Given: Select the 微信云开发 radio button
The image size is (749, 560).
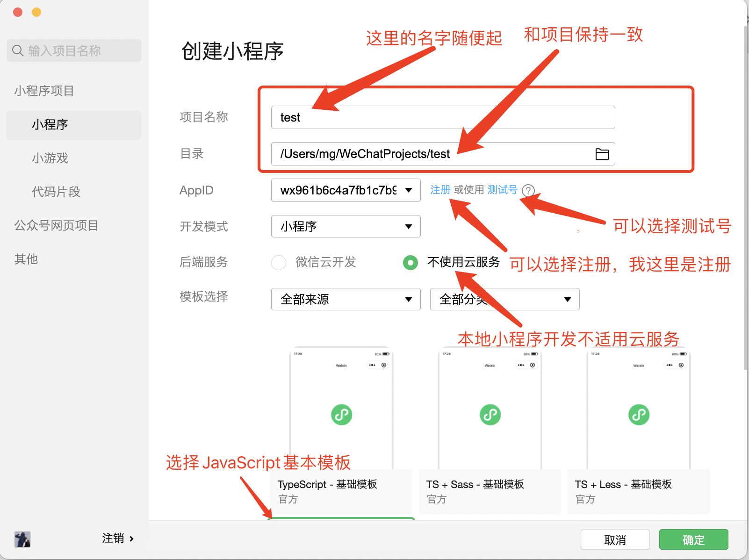Looking at the screenshot, I should coord(279,262).
